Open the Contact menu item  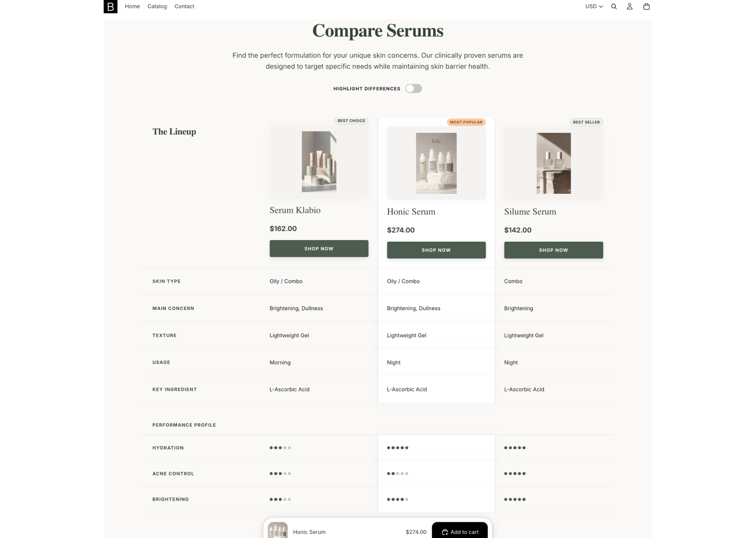click(184, 6)
